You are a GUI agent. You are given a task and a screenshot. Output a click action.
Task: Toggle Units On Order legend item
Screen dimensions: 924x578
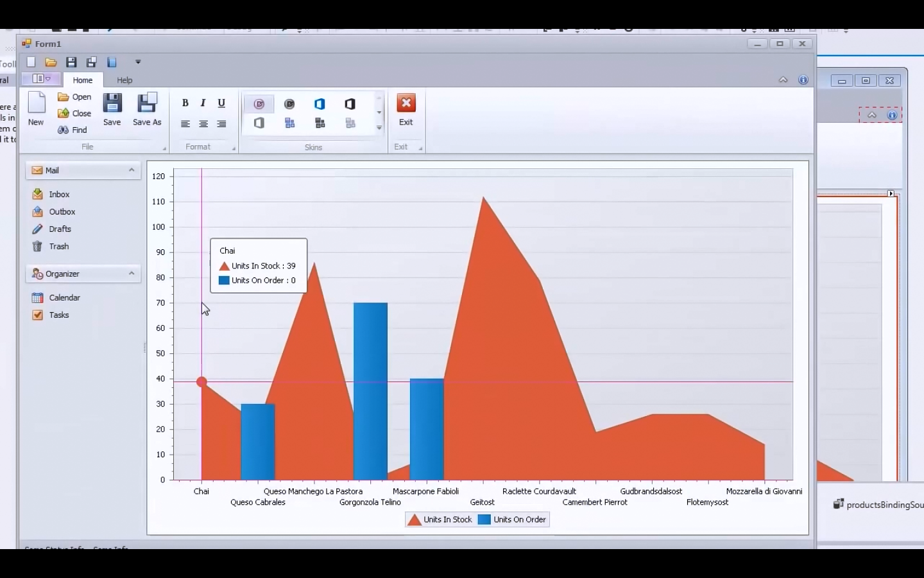pos(512,520)
